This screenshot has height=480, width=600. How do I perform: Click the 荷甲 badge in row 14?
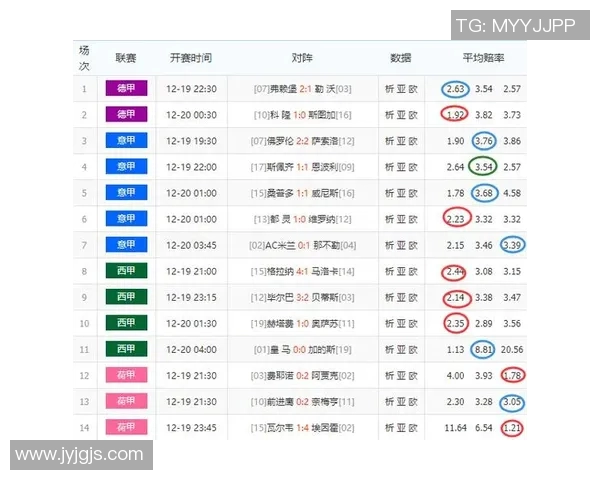coord(126,427)
